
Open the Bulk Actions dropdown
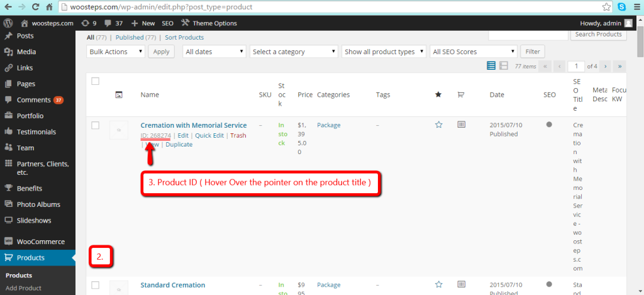pos(116,52)
